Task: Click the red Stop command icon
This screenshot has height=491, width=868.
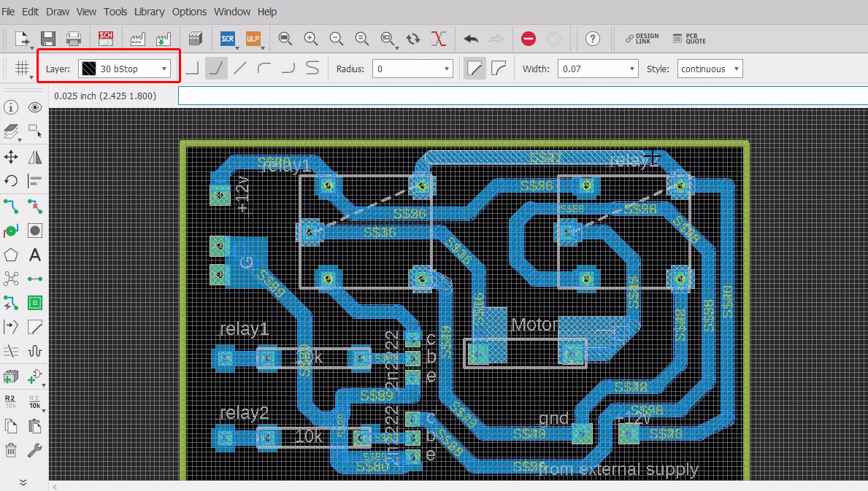Action: click(529, 39)
